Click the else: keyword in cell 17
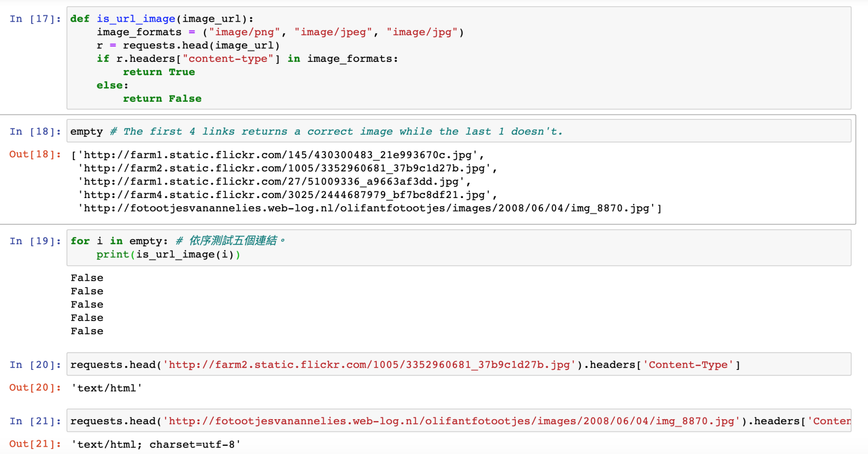Image resolution: width=868 pixels, height=454 pixels. click(113, 85)
